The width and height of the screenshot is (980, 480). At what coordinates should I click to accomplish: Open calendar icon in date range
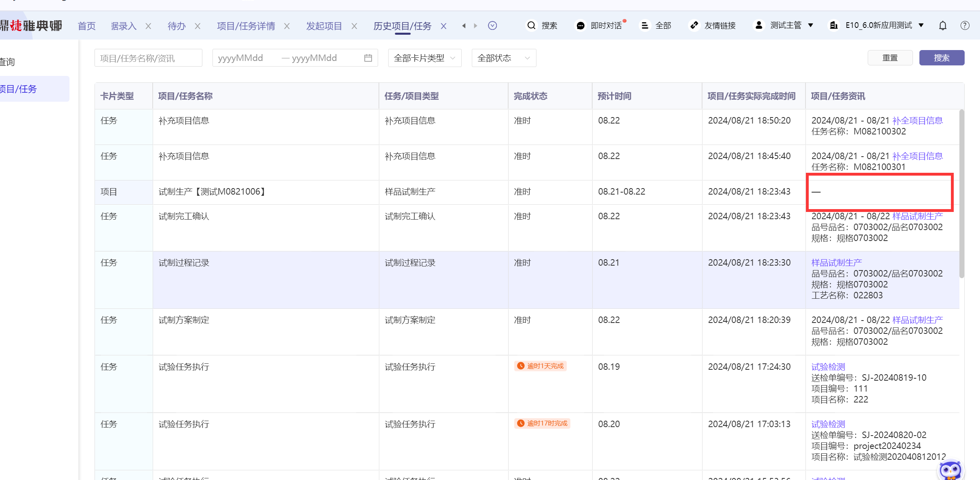pos(368,58)
